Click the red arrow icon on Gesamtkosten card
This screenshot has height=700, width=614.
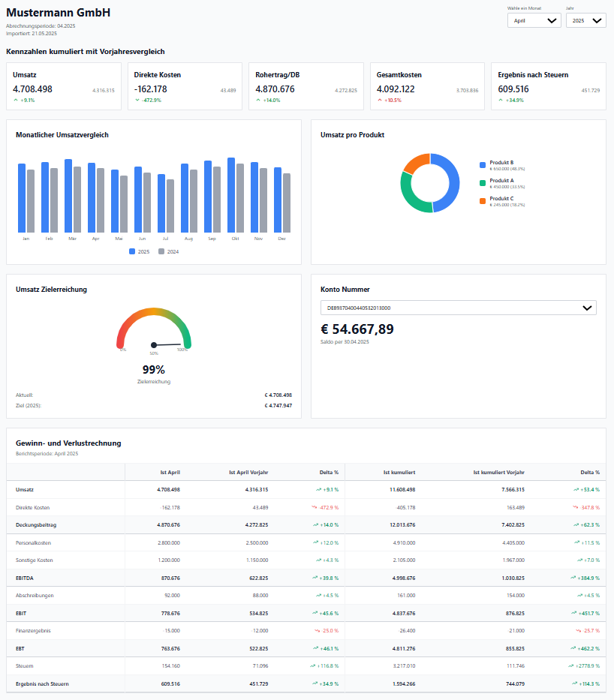pos(380,98)
